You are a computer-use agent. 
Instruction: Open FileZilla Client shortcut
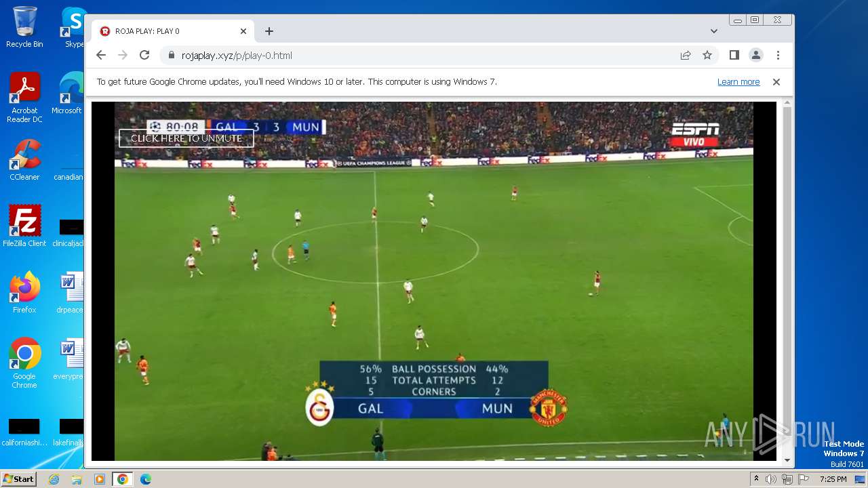pos(24,226)
